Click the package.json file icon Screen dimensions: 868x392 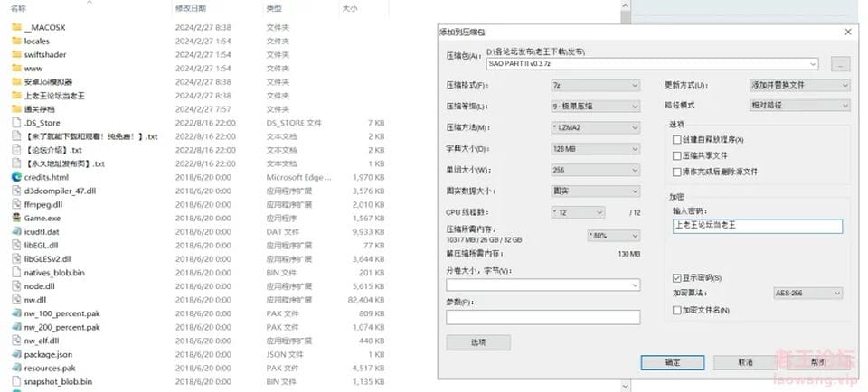tap(16, 354)
